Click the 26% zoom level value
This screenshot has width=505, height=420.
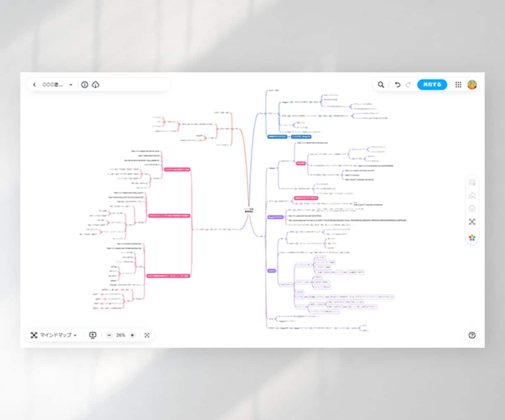120,335
